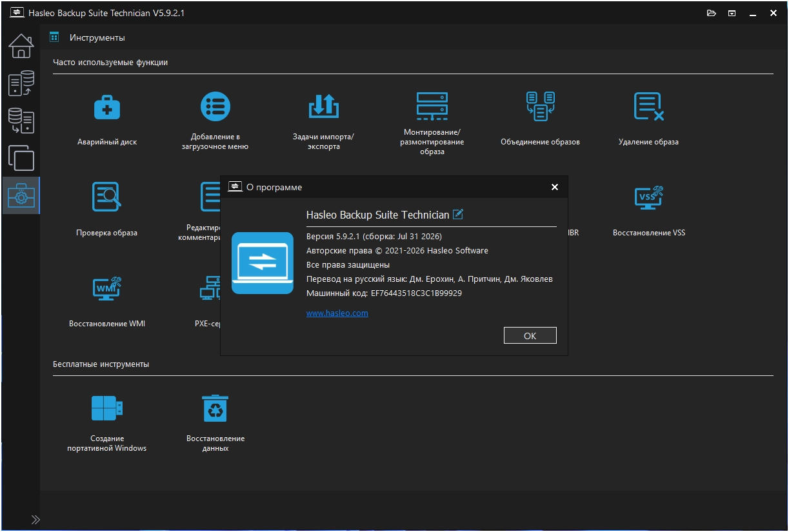789x532 pixels.
Task: Open Добавление в загрузочное меню tool
Action: pos(215,120)
